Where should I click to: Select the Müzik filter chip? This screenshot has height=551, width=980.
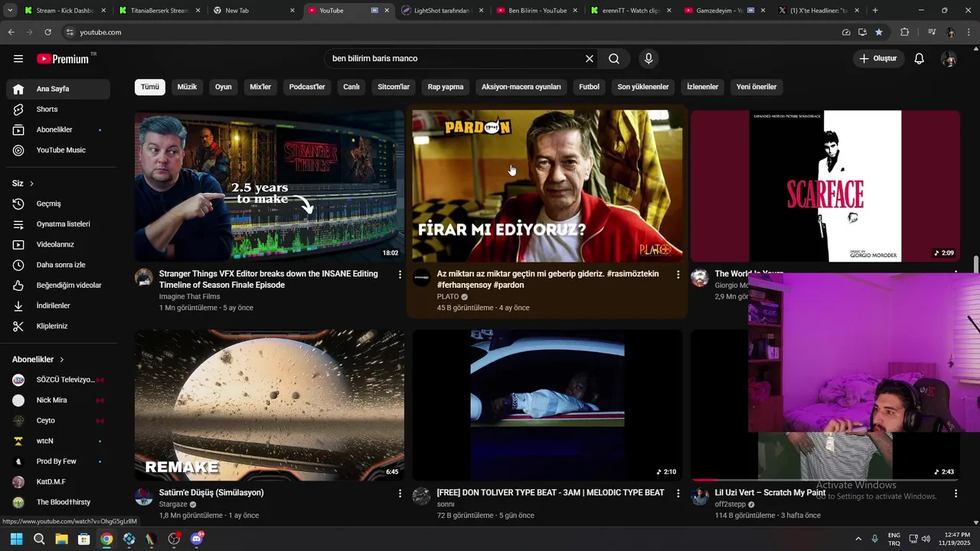tap(187, 87)
